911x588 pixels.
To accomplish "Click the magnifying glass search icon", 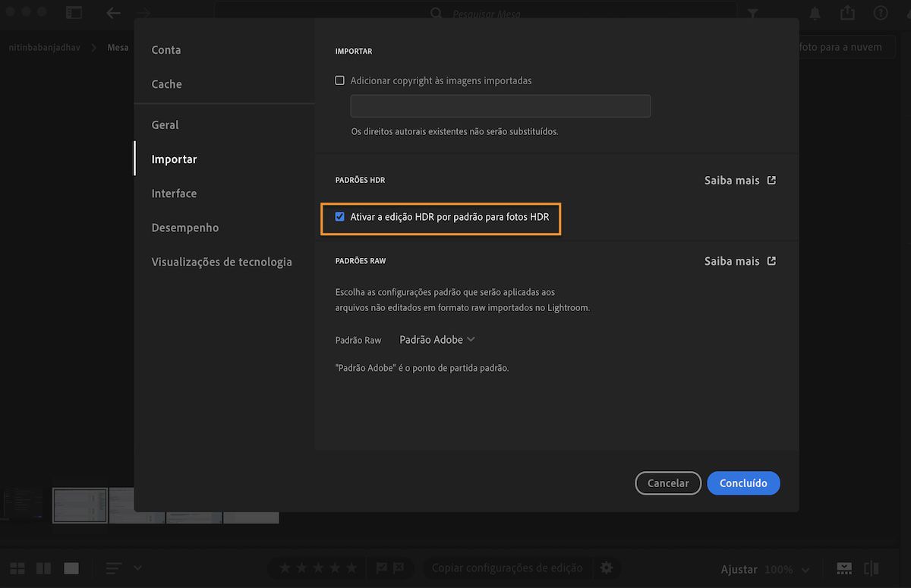I will (436, 13).
